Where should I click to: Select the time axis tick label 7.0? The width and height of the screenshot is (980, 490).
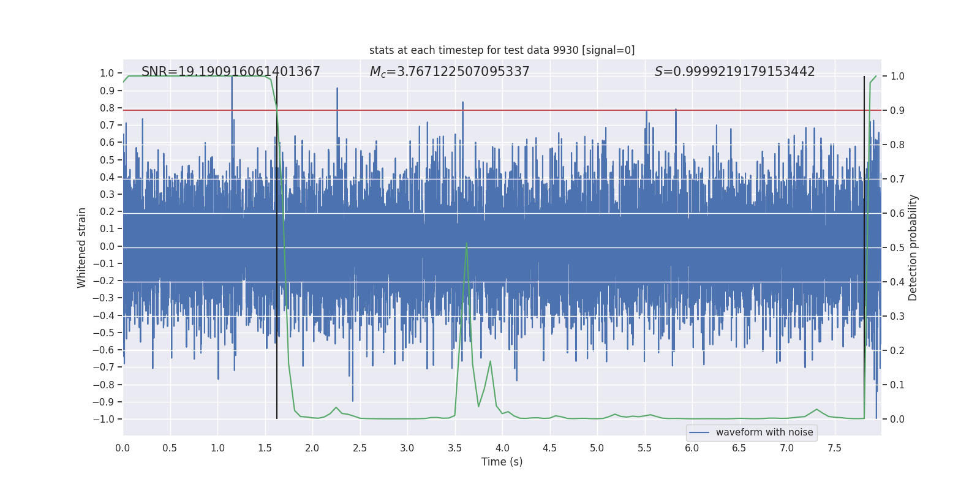(787, 448)
